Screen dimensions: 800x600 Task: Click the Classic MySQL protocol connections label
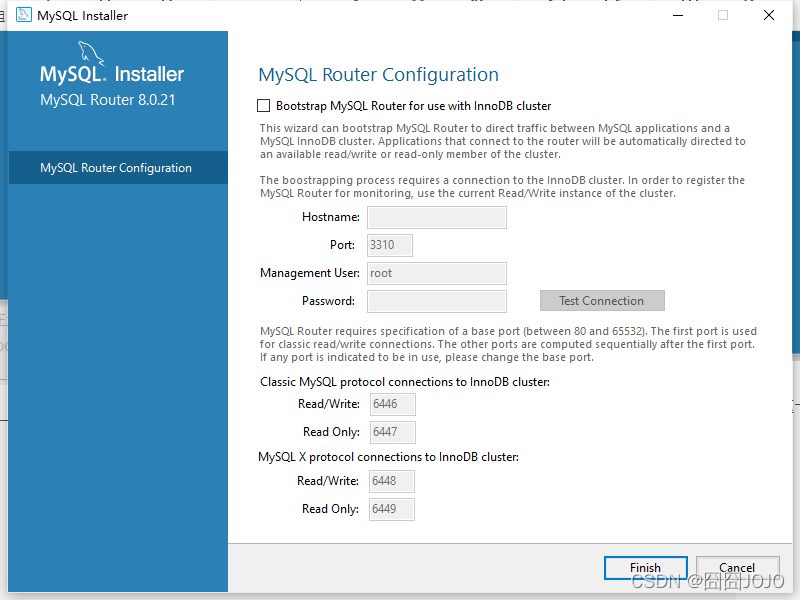(x=405, y=382)
